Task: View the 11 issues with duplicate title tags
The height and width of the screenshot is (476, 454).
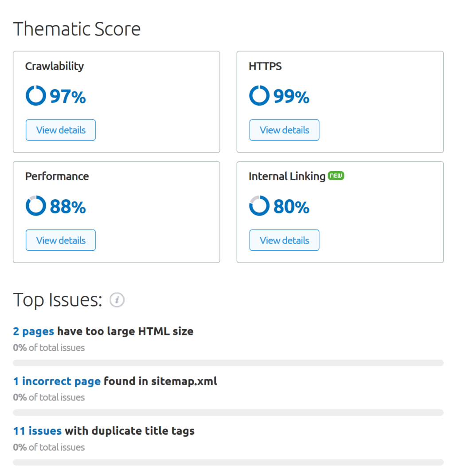Action: [37, 431]
